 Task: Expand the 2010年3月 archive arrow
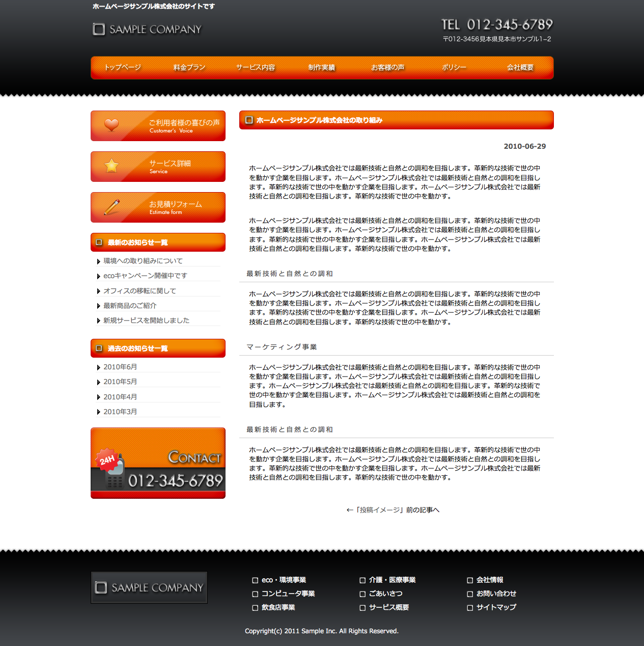pyautogui.click(x=98, y=412)
